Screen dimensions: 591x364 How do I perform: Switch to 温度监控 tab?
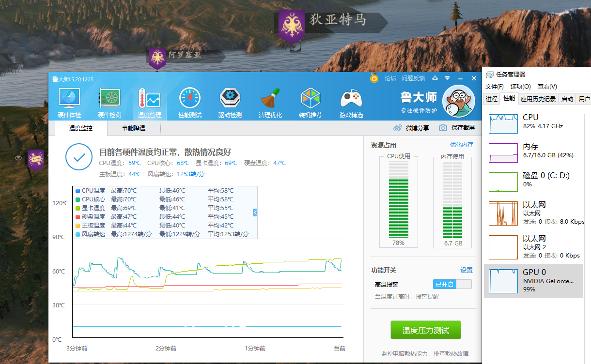coord(81,128)
